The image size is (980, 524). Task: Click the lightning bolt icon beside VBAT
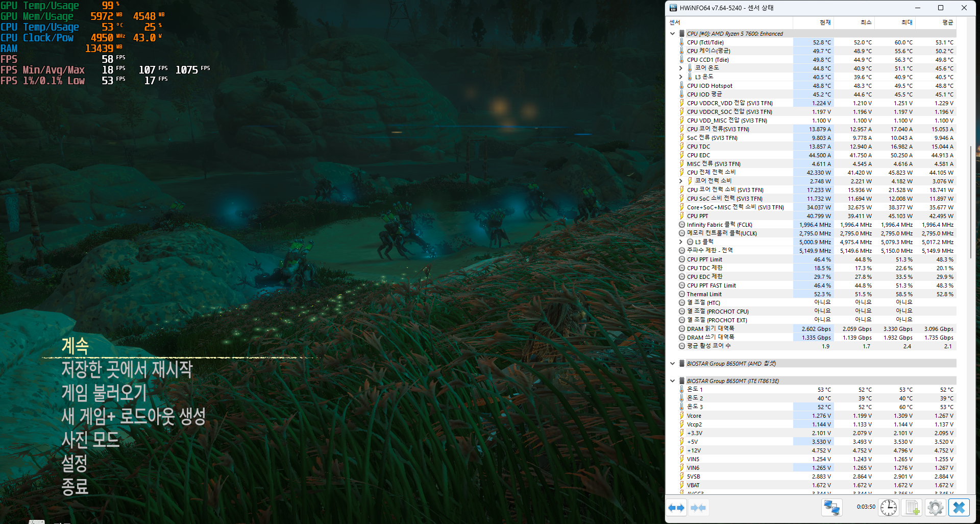[x=681, y=485]
